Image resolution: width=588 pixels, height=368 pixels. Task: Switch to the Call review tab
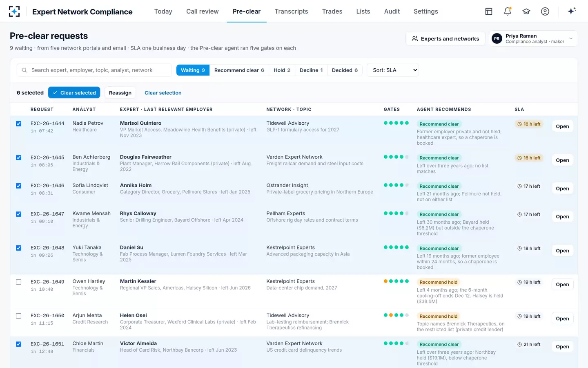[x=203, y=11]
